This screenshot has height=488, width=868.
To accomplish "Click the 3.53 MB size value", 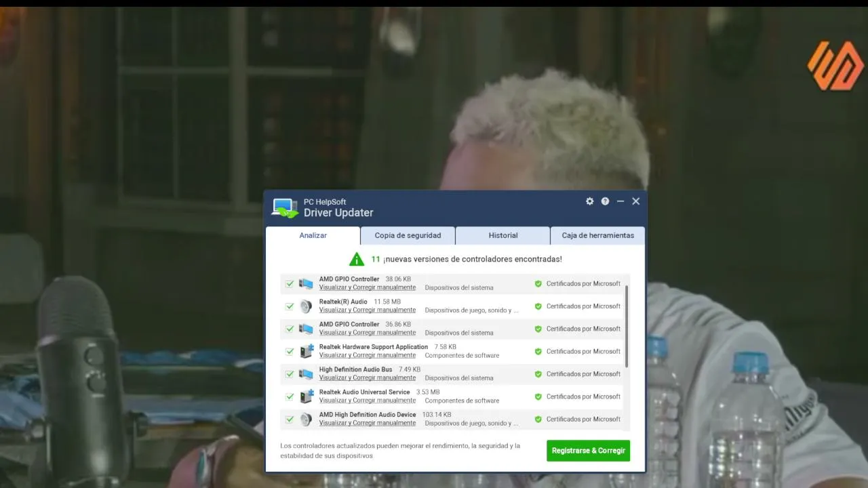I will click(428, 392).
